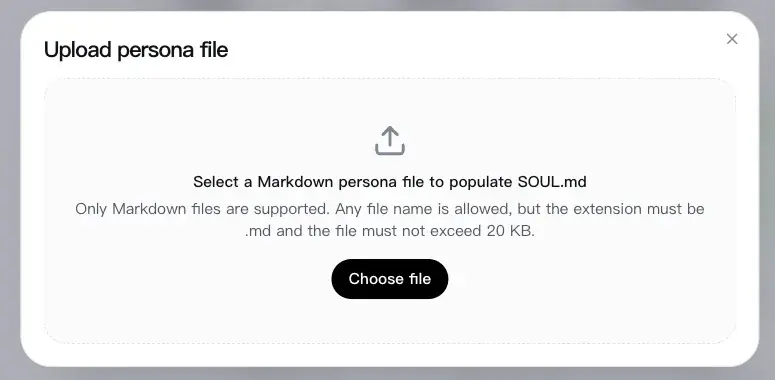Viewport: 775px width, 380px height.
Task: Click the "Only Markdown files are supported" text
Action: pos(202,209)
